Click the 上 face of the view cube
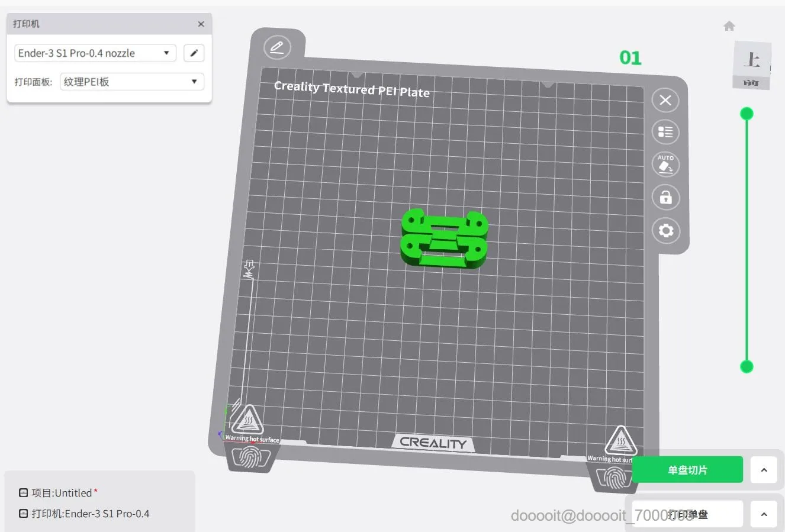This screenshot has width=785, height=532. (752, 60)
